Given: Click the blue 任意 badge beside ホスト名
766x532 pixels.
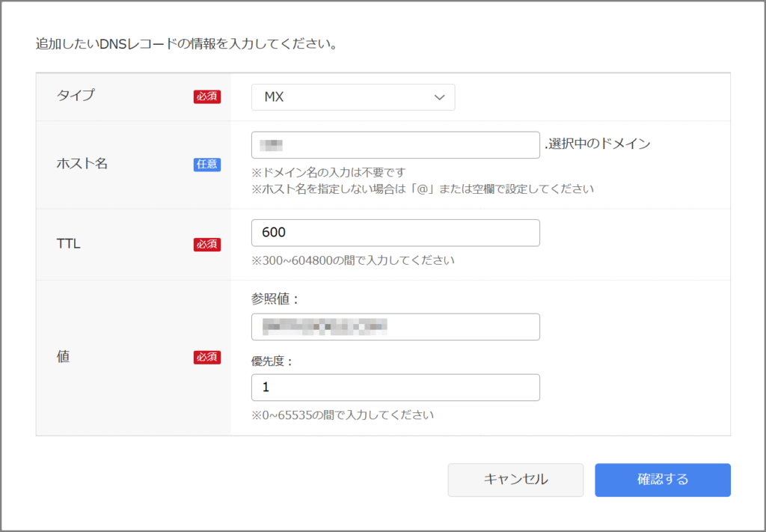Looking at the screenshot, I should [x=207, y=165].
